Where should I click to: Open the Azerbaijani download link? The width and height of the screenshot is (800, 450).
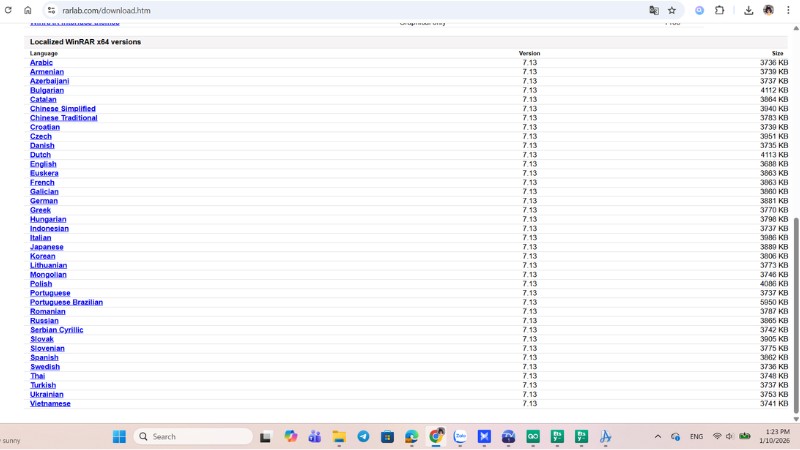(49, 81)
